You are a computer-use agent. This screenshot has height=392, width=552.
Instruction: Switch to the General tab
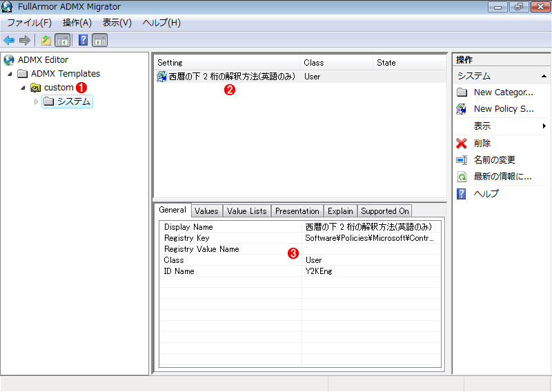tap(172, 210)
